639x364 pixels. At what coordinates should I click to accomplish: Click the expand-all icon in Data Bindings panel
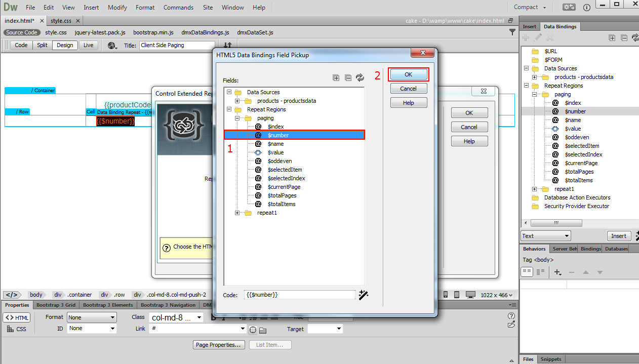(x=612, y=38)
